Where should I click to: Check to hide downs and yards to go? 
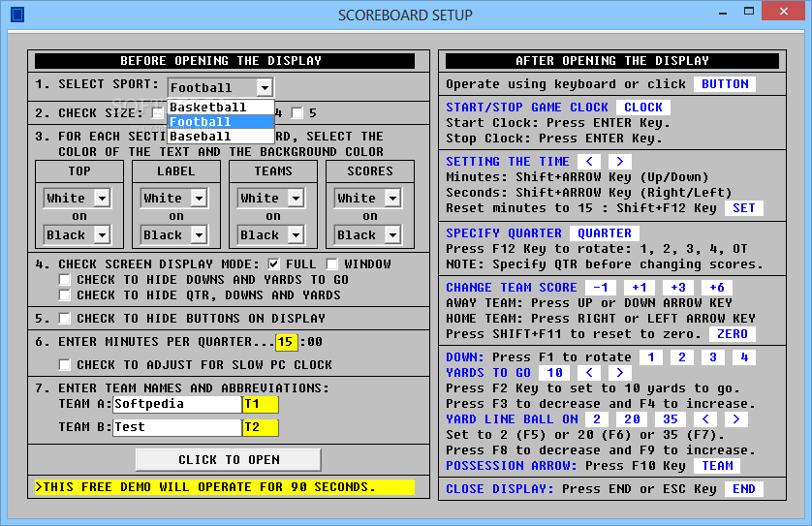tap(65, 280)
